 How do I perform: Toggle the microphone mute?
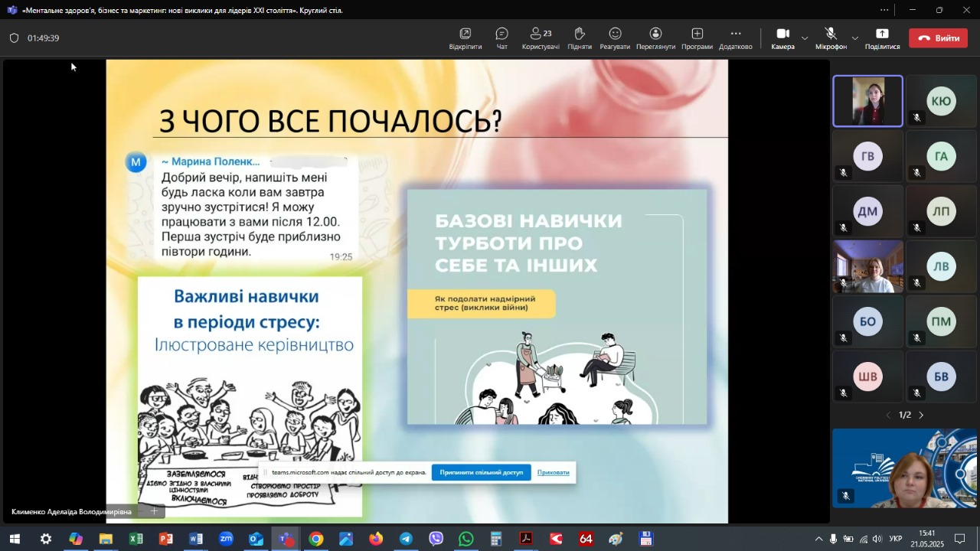(x=831, y=37)
